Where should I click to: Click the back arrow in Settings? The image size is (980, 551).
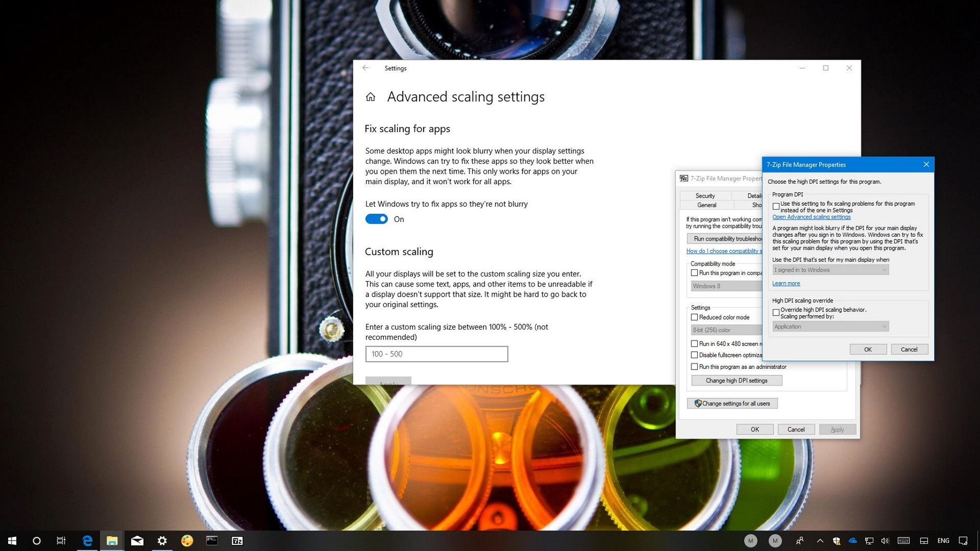(x=365, y=68)
